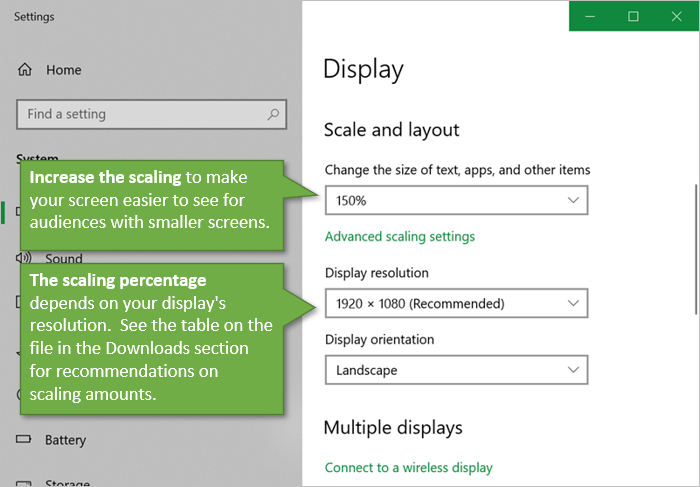
Task: Expand the Display resolution dropdown
Action: (x=456, y=303)
